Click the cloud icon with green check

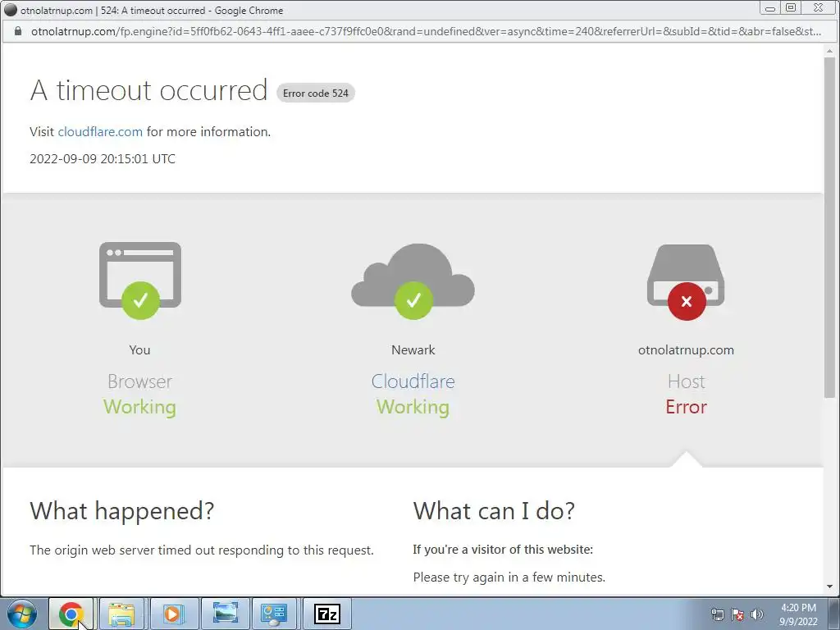pos(413,281)
